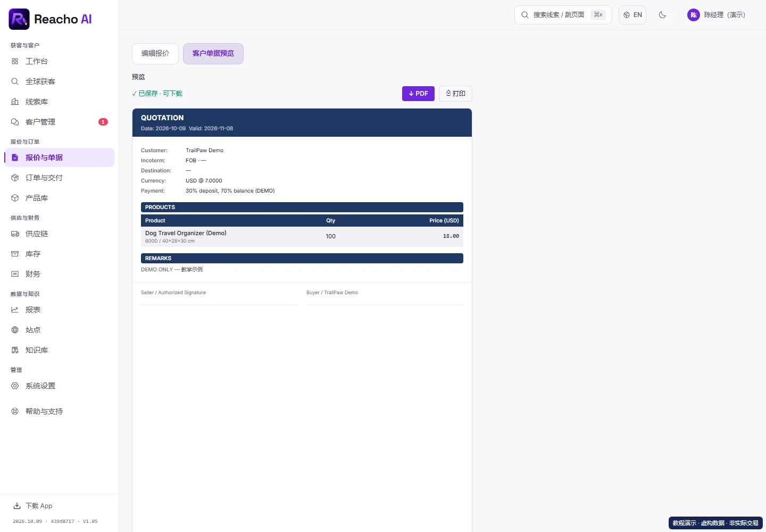Click the Dog Travel Organizer (Demo) product name
This screenshot has width=766, height=532.
click(x=186, y=233)
